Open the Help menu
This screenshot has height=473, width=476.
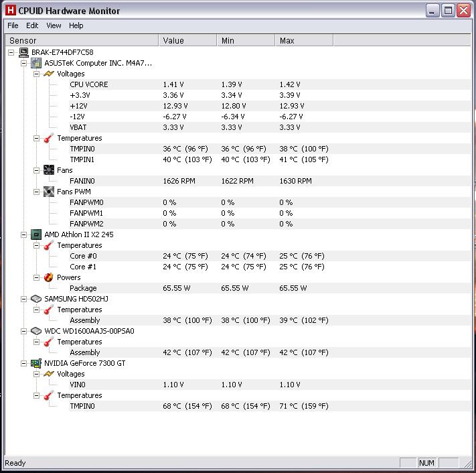coord(76,25)
